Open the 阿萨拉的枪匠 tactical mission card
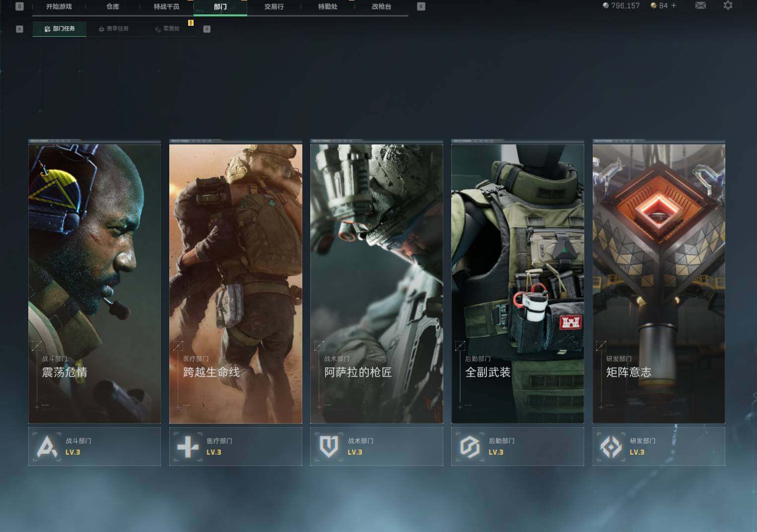The width and height of the screenshot is (757, 532). point(377,282)
